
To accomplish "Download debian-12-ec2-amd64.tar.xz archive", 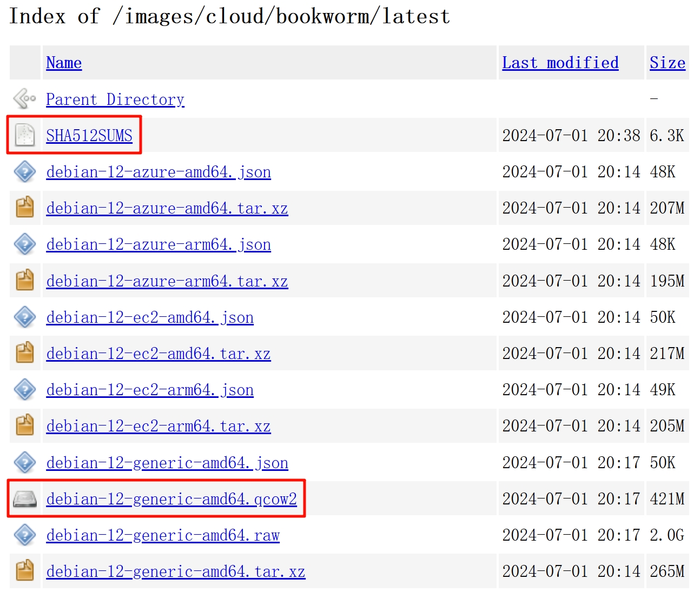I will tap(159, 354).
